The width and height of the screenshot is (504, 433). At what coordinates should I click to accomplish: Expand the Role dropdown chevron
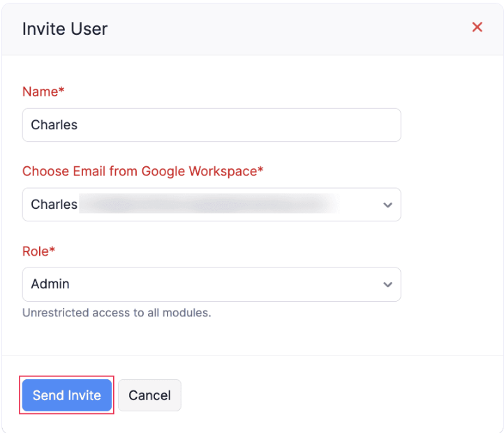[x=387, y=285]
